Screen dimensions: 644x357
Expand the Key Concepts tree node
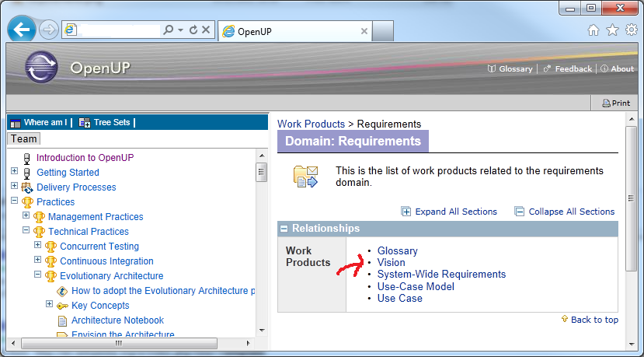point(49,304)
